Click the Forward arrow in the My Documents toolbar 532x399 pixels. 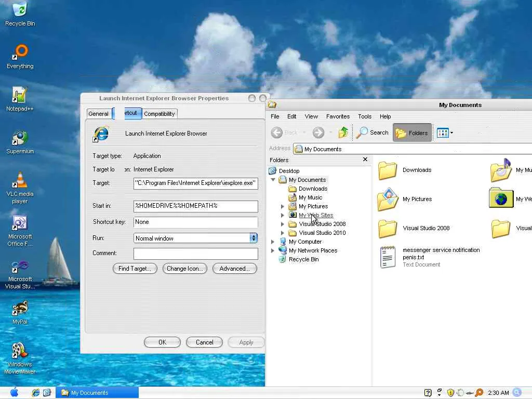coord(318,132)
